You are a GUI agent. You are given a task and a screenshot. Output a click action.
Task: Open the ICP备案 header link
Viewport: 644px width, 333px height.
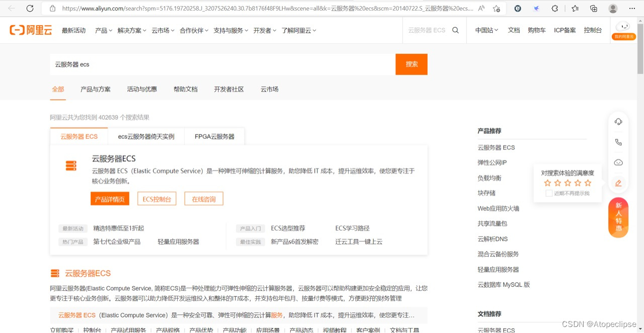point(565,30)
